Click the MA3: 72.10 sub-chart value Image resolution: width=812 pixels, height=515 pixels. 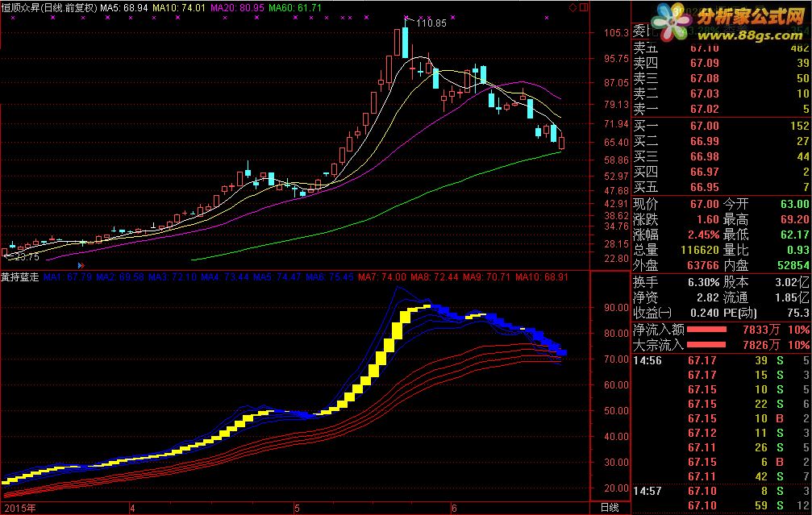point(173,277)
